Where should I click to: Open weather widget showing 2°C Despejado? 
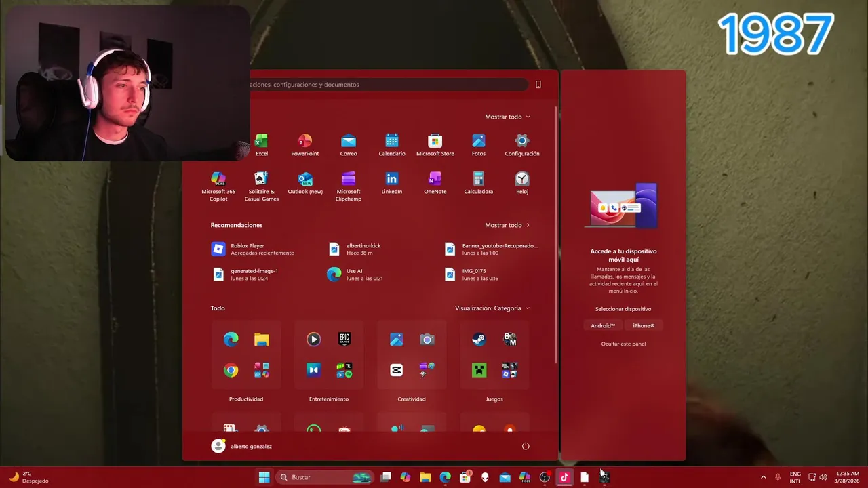click(28, 477)
